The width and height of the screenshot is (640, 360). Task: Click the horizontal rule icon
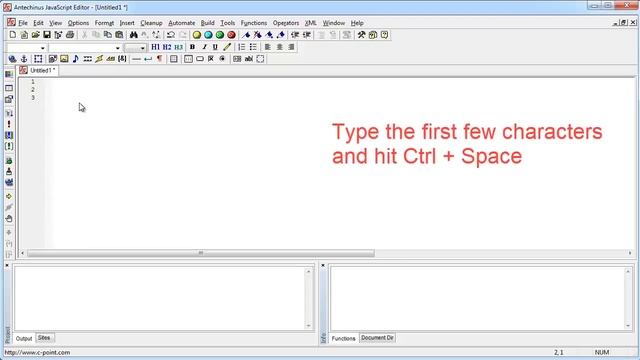tap(136, 59)
